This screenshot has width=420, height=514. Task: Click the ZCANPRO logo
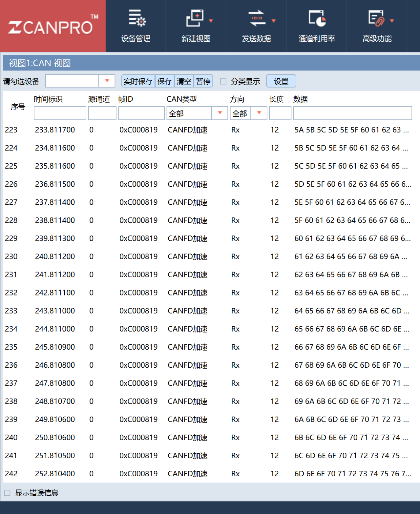click(x=52, y=26)
